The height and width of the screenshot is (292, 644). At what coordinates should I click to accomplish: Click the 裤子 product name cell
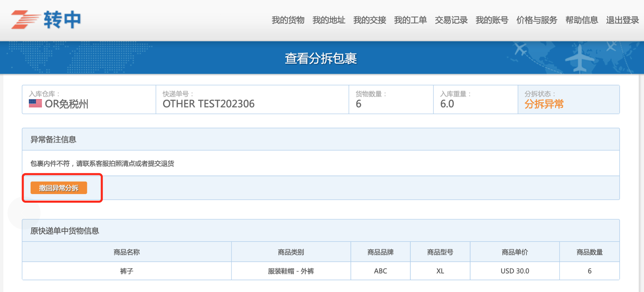coord(127,271)
